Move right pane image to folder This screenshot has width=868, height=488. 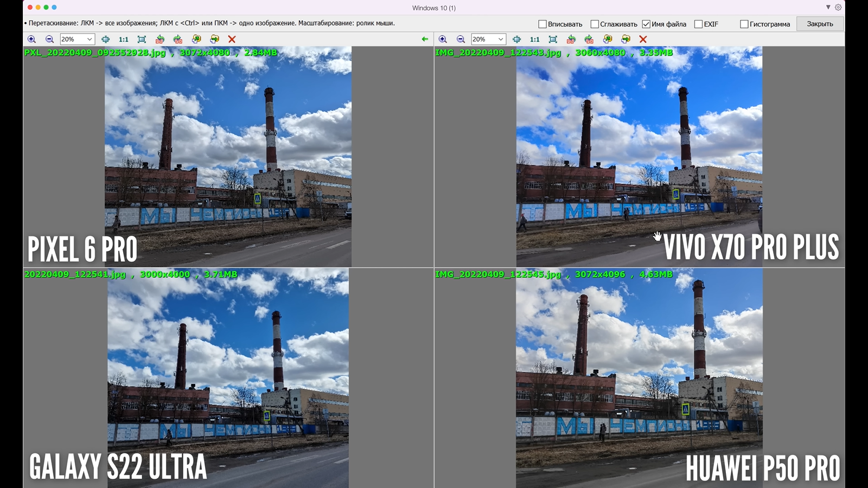[x=626, y=39]
